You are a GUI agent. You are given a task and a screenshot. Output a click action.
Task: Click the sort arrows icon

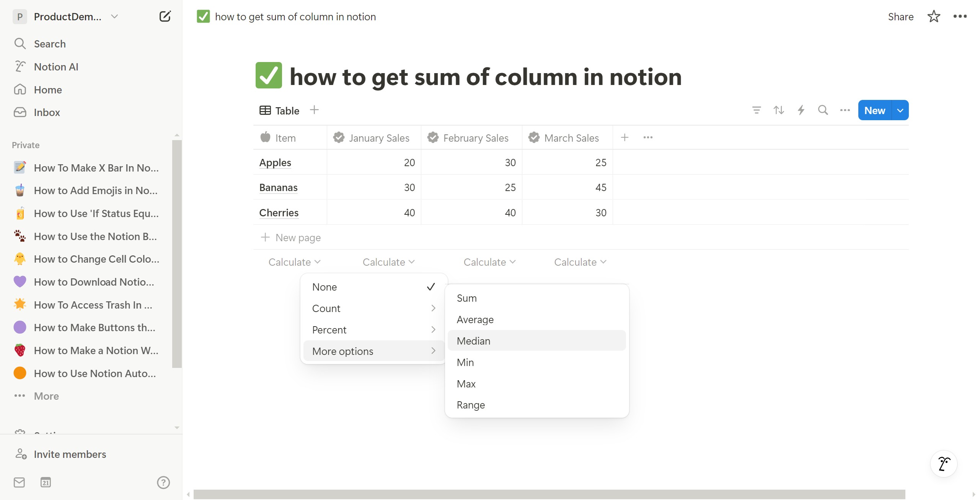pyautogui.click(x=778, y=110)
